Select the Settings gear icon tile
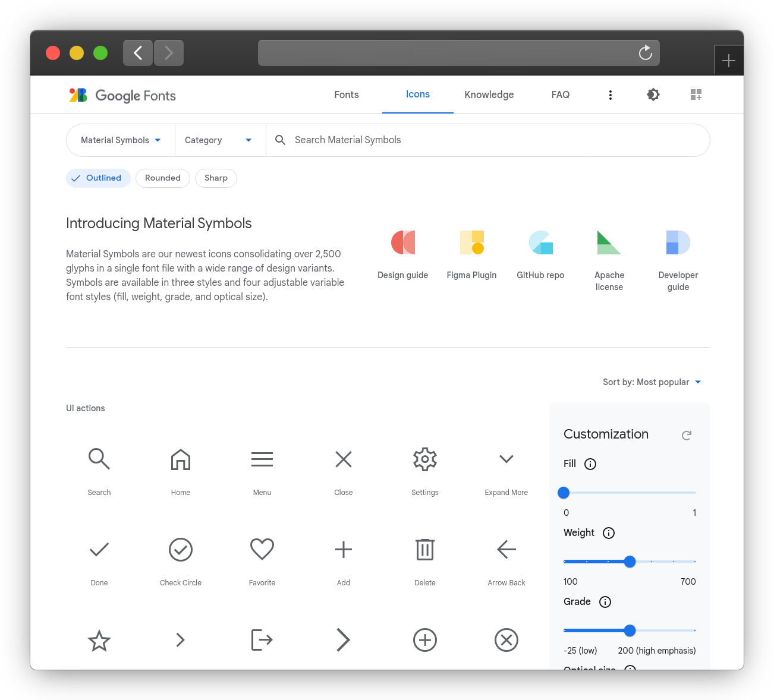The height and width of the screenshot is (700, 774). (x=425, y=471)
